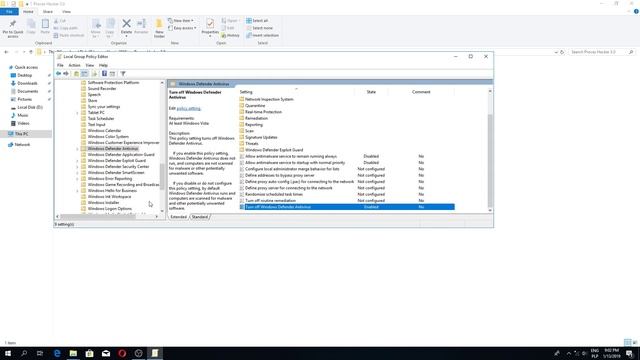The width and height of the screenshot is (640, 360).
Task: Open View menu in Local Group Policy Editor
Action: pos(90,65)
